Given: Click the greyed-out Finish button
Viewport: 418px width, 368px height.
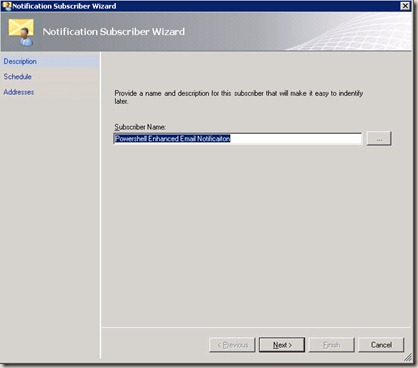Looking at the screenshot, I should 331,345.
